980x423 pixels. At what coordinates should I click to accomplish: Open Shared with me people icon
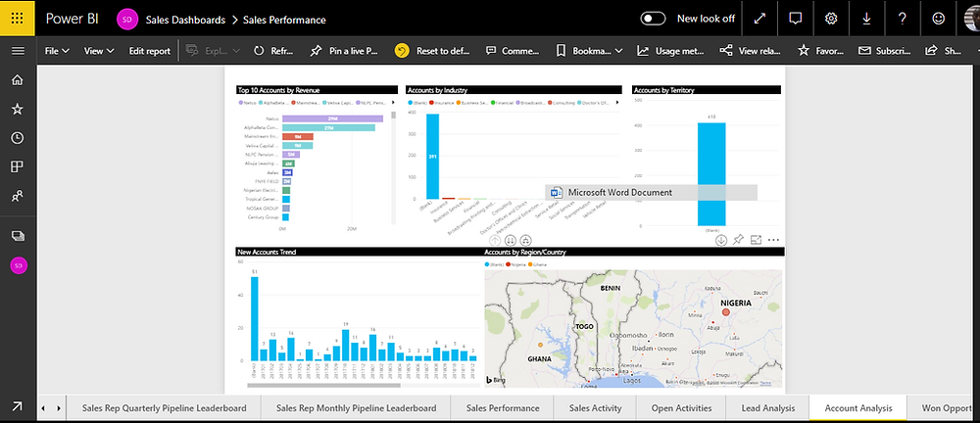(18, 196)
